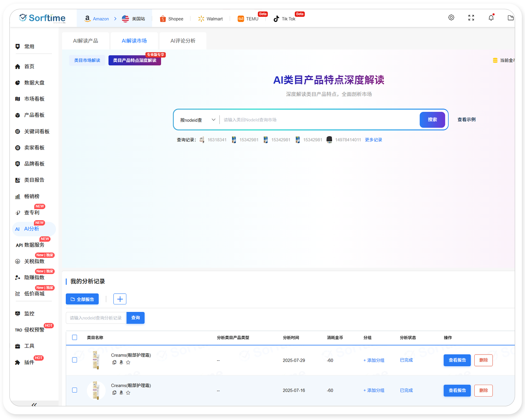Screen dimensions: 525x420
Task: Toggle the select-all checkbox in the table header
Action: click(x=75, y=337)
